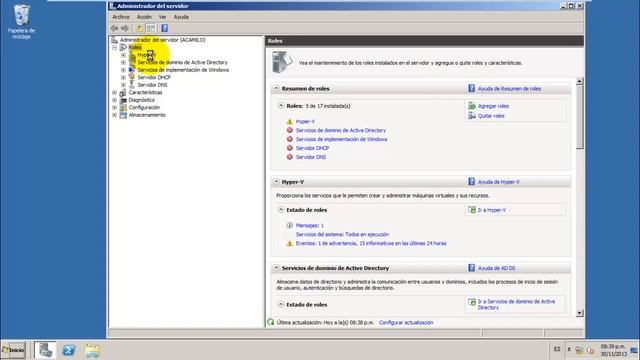Collapse the Roles: 5 de 17 subsection
The width and height of the screenshot is (640, 360).
[281, 106]
